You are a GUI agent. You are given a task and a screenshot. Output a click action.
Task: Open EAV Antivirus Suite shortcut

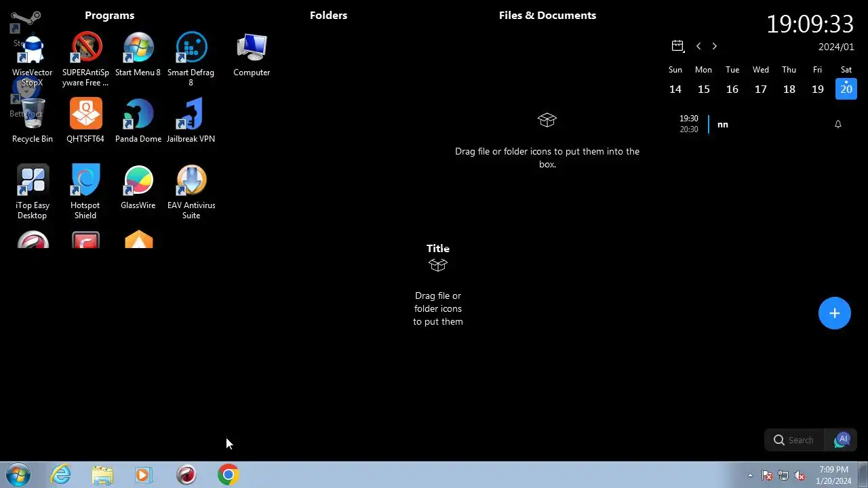[191, 192]
